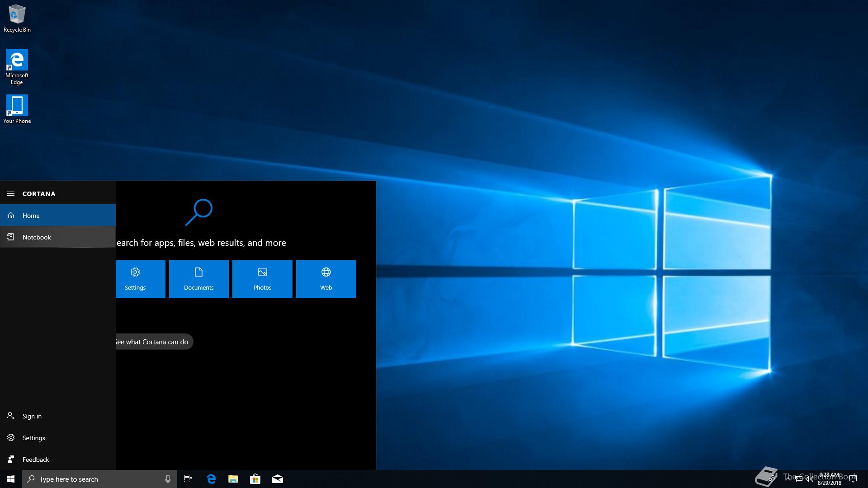Select Your Phone desktop shortcut
Screen dimensions: 868x488
click(x=17, y=109)
